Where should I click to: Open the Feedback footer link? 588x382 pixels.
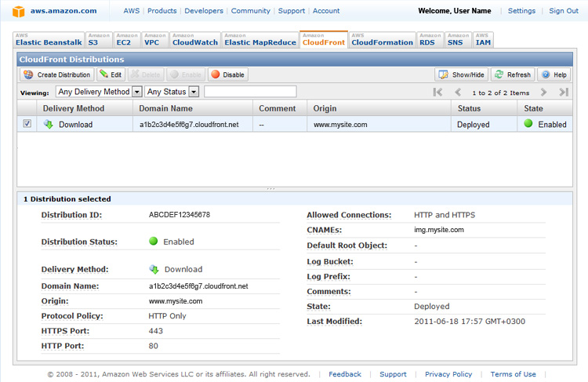click(x=345, y=374)
